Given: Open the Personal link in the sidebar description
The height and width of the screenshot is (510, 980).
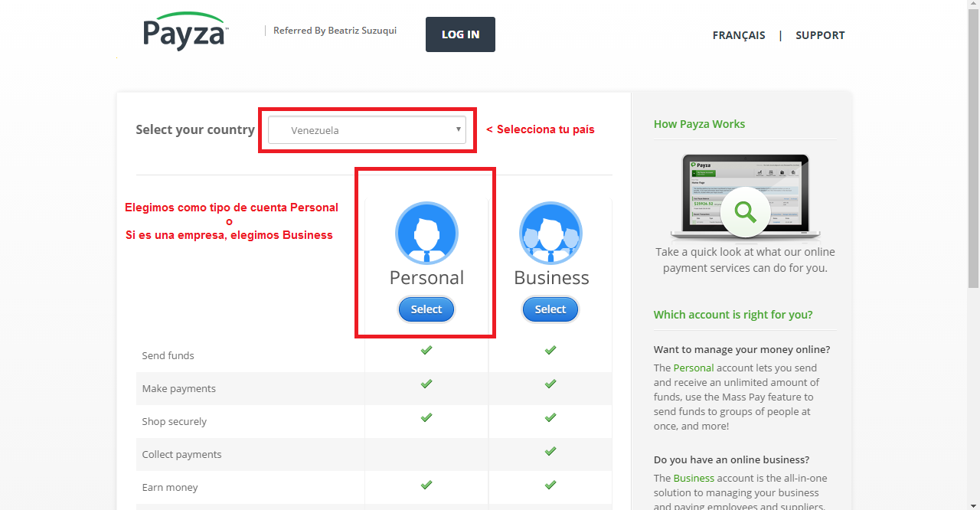Looking at the screenshot, I should pyautogui.click(x=693, y=368).
